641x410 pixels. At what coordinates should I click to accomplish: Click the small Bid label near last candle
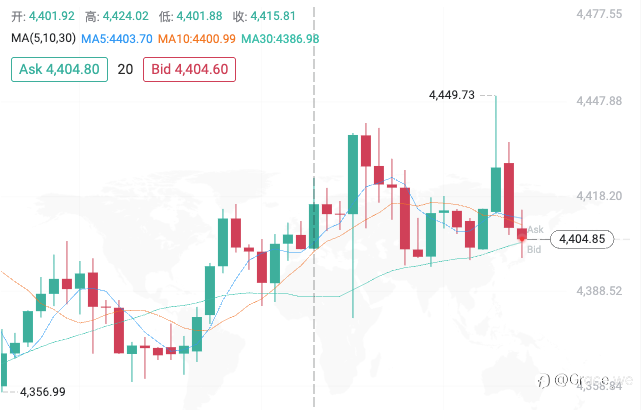[x=534, y=249]
